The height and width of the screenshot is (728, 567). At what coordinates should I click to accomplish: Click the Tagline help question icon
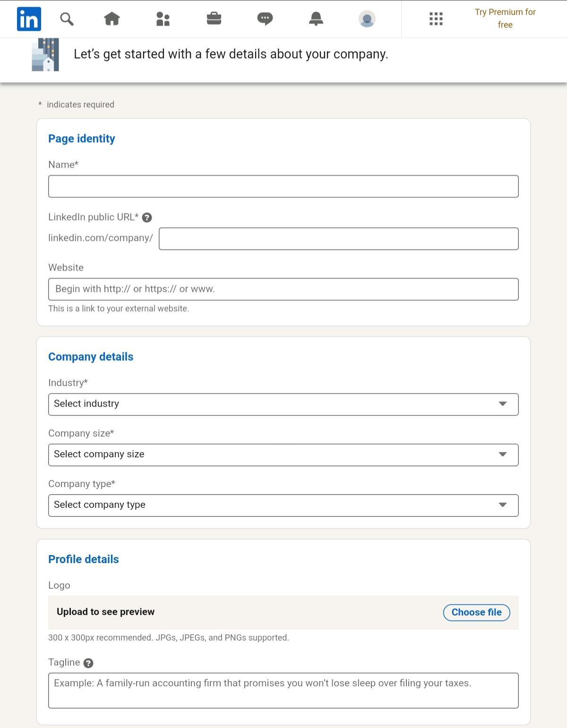pyautogui.click(x=88, y=663)
